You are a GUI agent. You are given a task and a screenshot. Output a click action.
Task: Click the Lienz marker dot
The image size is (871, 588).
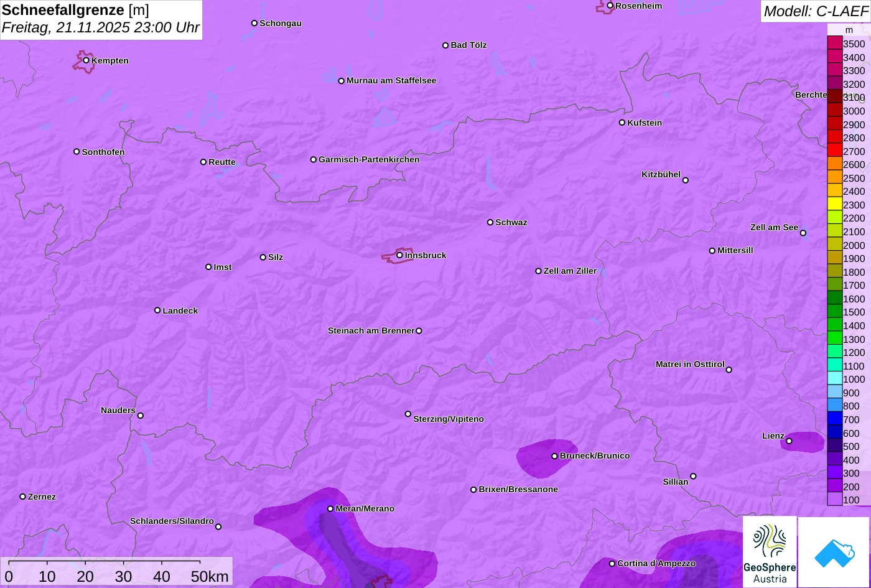789,441
